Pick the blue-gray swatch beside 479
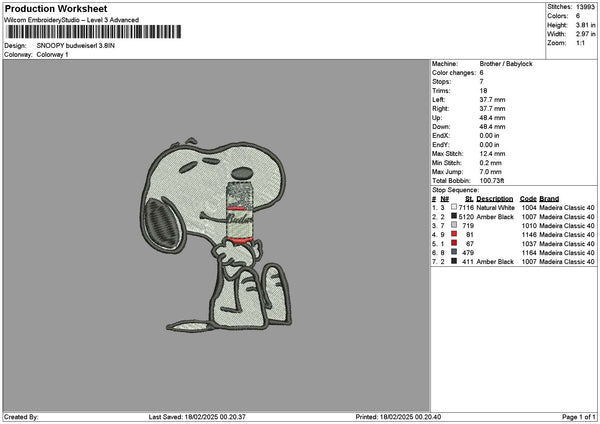600x424 pixels. pos(454,252)
